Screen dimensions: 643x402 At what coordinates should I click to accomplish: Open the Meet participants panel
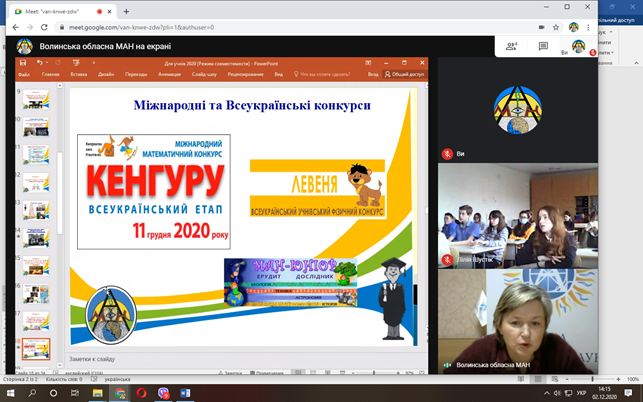512,46
